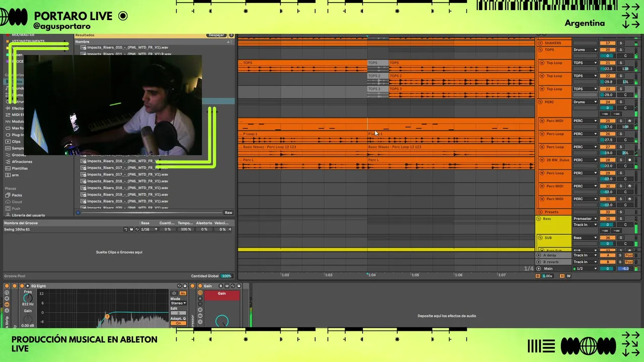Open Librería del usuario place
644x362 pixels.
pyautogui.click(x=28, y=215)
